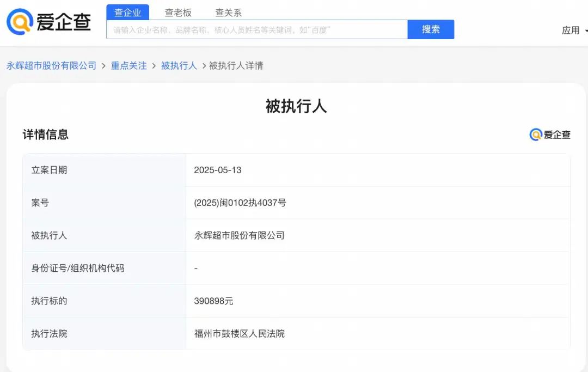588x372 pixels.
Task: Click the filing date 2025-05-13
Action: coord(217,170)
